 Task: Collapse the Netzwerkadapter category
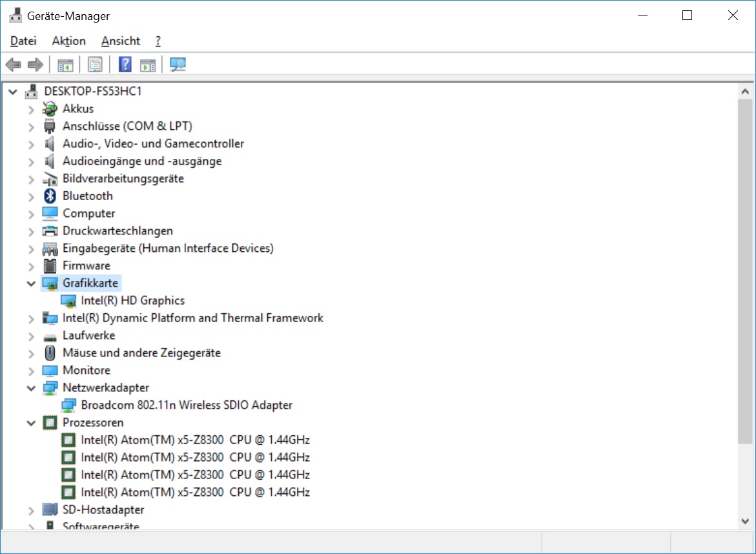[x=32, y=388]
